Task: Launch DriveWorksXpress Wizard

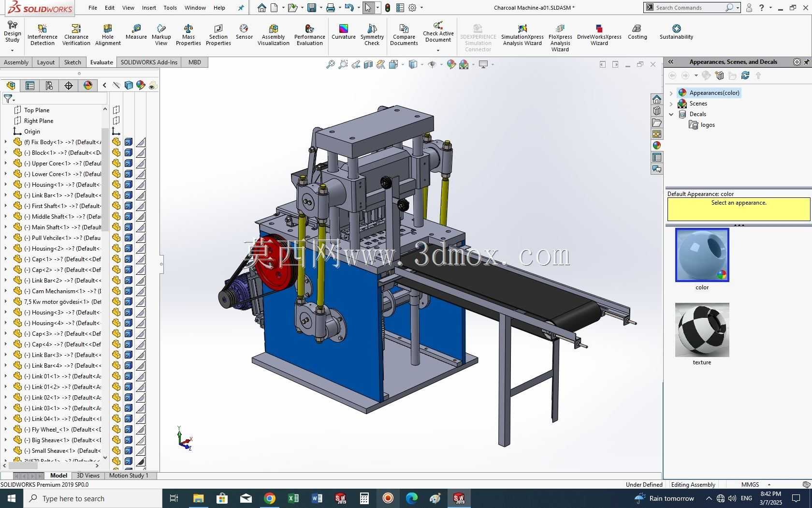Action: [x=599, y=35]
